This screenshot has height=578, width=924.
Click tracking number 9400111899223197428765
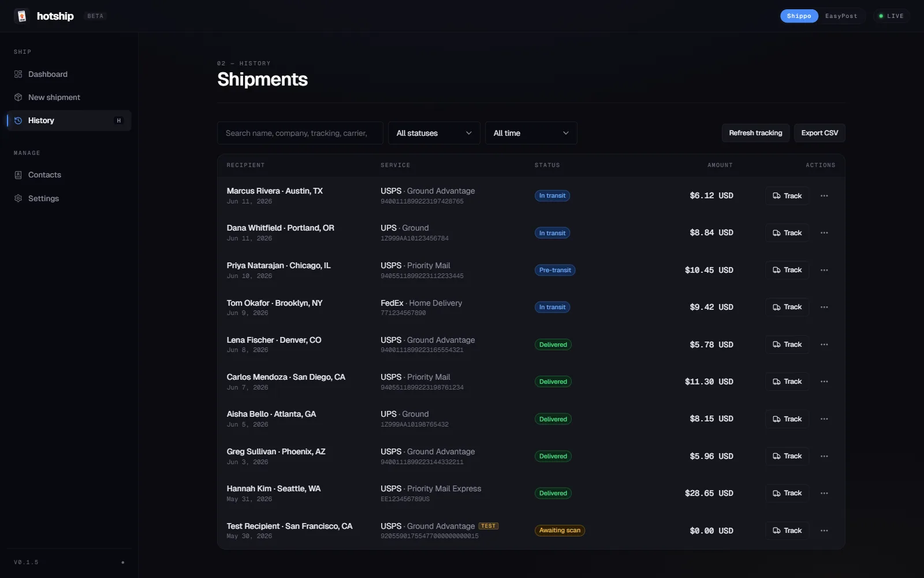pos(422,202)
